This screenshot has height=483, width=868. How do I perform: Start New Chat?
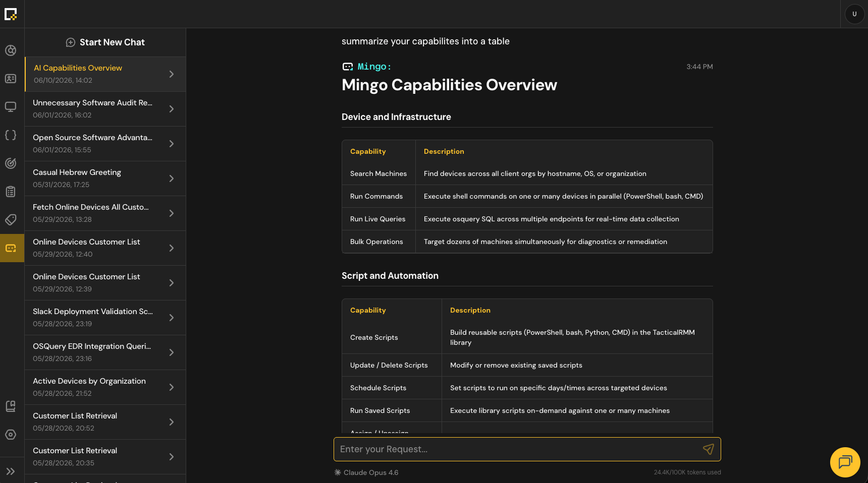point(105,42)
